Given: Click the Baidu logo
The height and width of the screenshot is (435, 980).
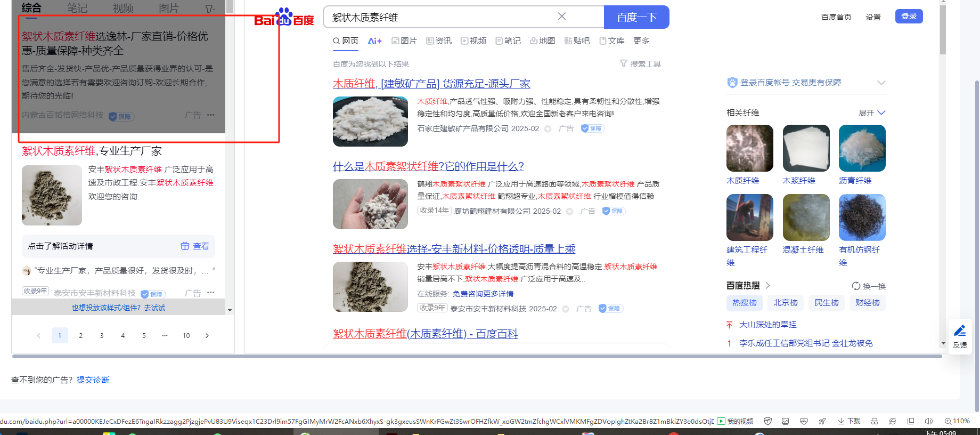Looking at the screenshot, I should click(284, 18).
